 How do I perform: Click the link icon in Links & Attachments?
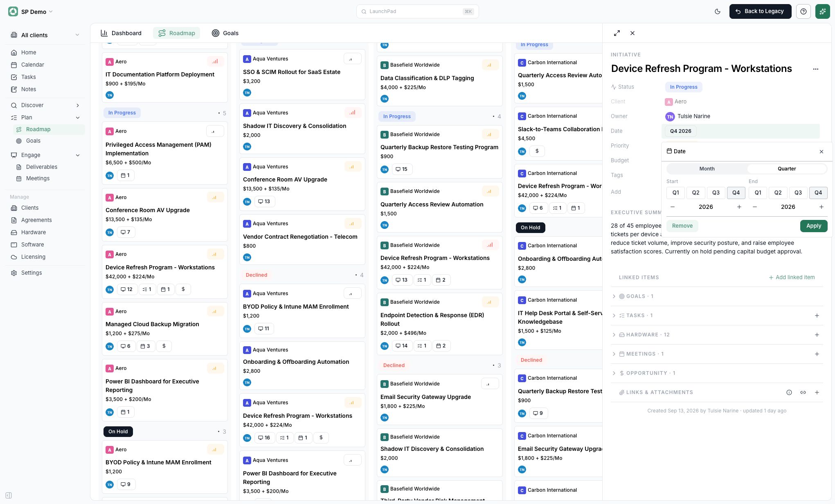click(x=803, y=392)
